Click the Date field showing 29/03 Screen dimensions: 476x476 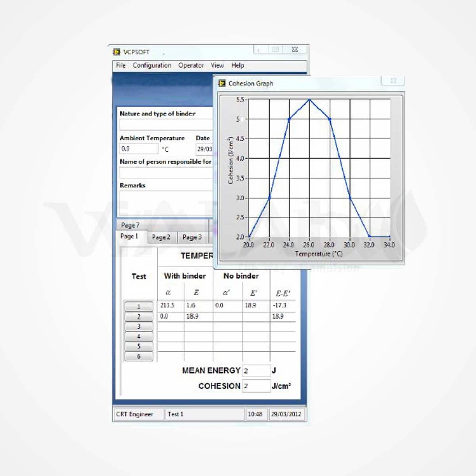click(x=204, y=149)
